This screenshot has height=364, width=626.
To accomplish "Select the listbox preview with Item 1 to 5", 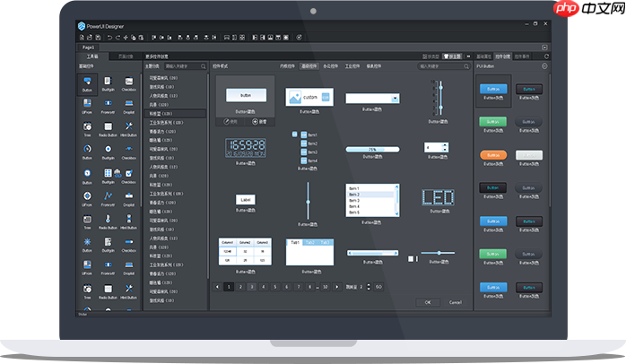I will [x=372, y=200].
